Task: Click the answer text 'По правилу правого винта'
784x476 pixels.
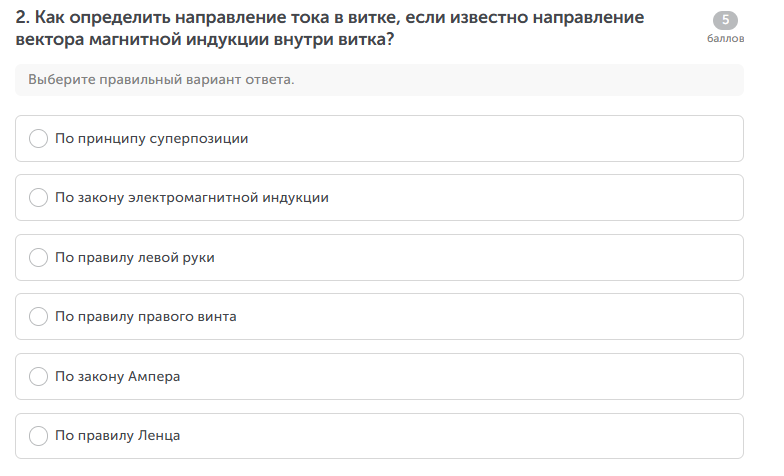Action: click(145, 317)
